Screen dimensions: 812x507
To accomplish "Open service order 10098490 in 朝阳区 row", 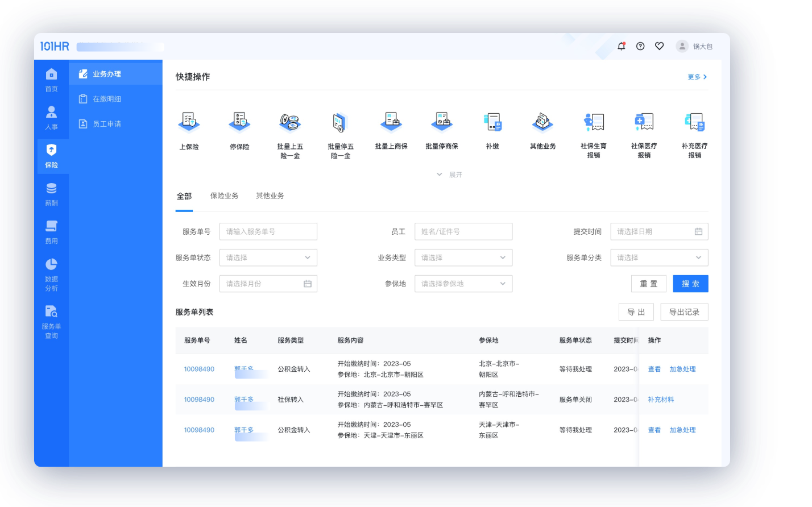I will tap(199, 369).
